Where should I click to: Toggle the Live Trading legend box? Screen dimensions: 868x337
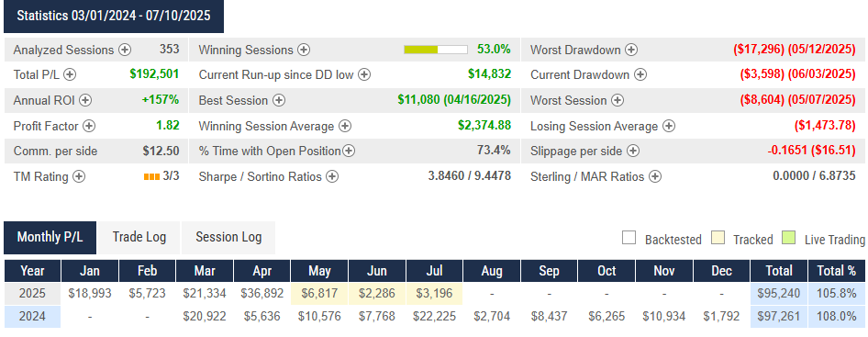coord(789,239)
